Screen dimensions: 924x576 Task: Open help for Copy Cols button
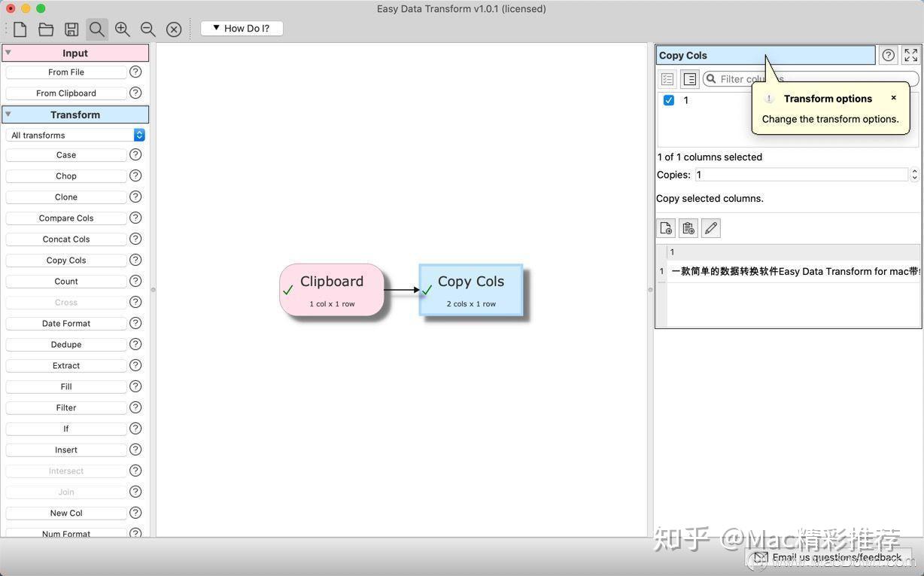[135, 260]
